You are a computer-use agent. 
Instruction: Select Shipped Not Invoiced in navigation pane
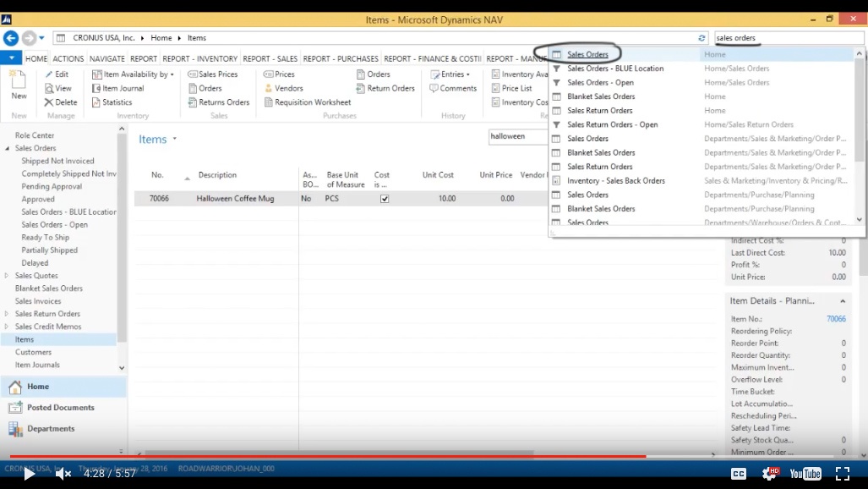(x=57, y=161)
